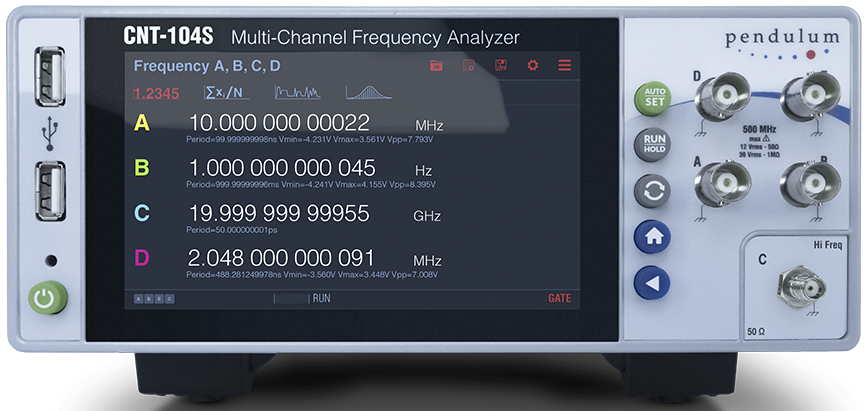Tap the ABCD channel indicators in status bar
This screenshot has height=411, width=865.
154,298
